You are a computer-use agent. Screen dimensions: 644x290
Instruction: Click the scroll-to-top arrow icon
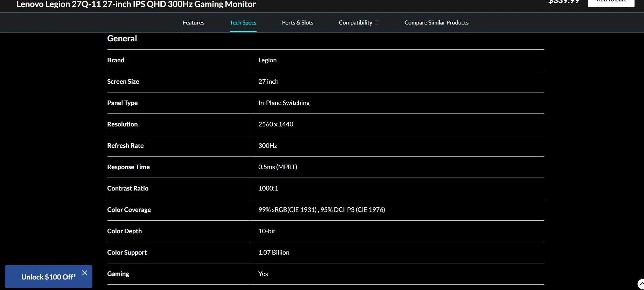(x=640, y=284)
